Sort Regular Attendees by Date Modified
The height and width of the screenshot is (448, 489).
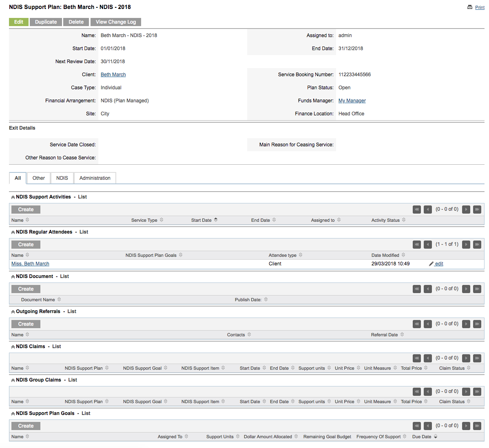388,255
